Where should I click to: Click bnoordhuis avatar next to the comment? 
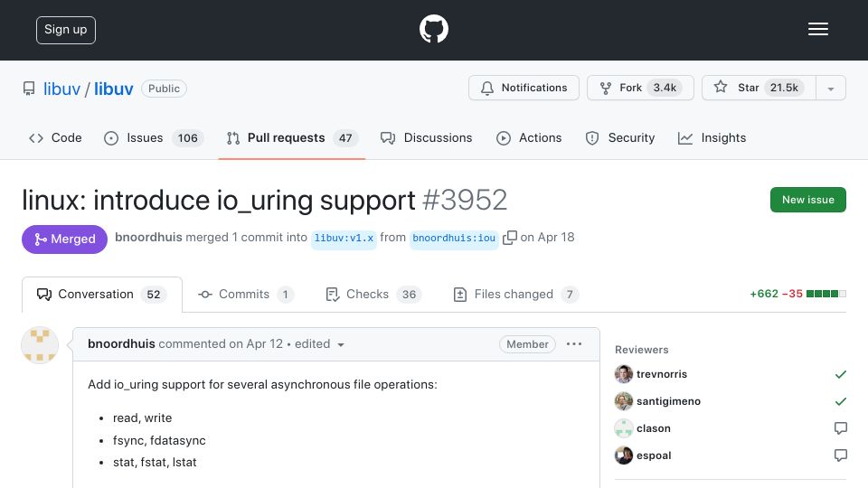pyautogui.click(x=40, y=344)
